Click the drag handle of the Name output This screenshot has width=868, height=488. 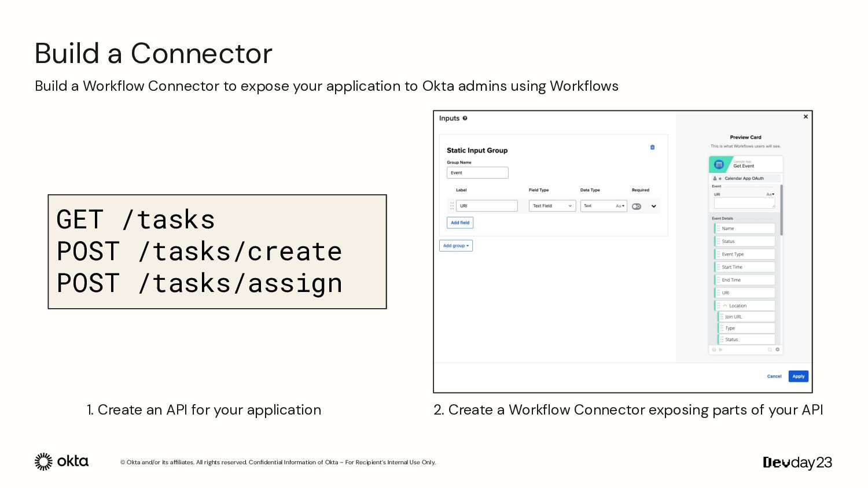(718, 228)
